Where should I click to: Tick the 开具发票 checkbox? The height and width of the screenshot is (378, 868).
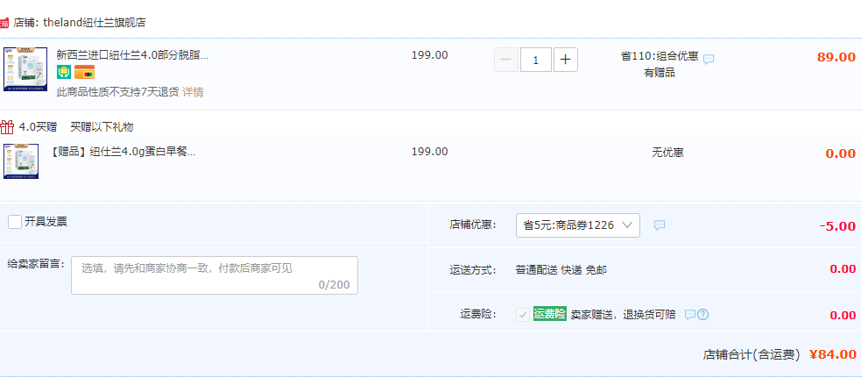click(x=15, y=222)
